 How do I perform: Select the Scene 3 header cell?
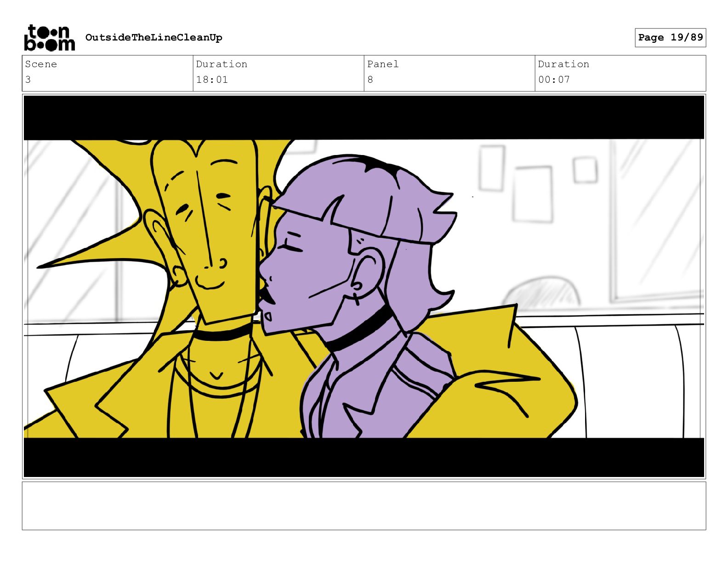click(x=108, y=73)
